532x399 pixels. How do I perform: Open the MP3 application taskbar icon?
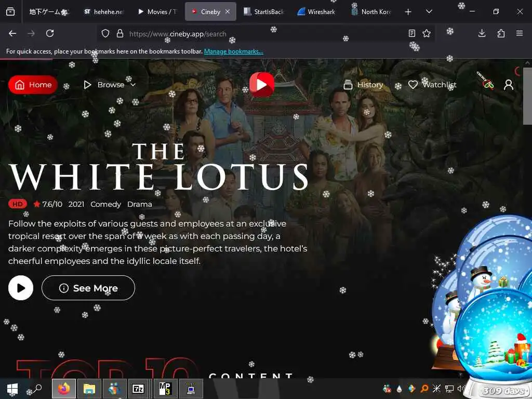pyautogui.click(x=165, y=389)
